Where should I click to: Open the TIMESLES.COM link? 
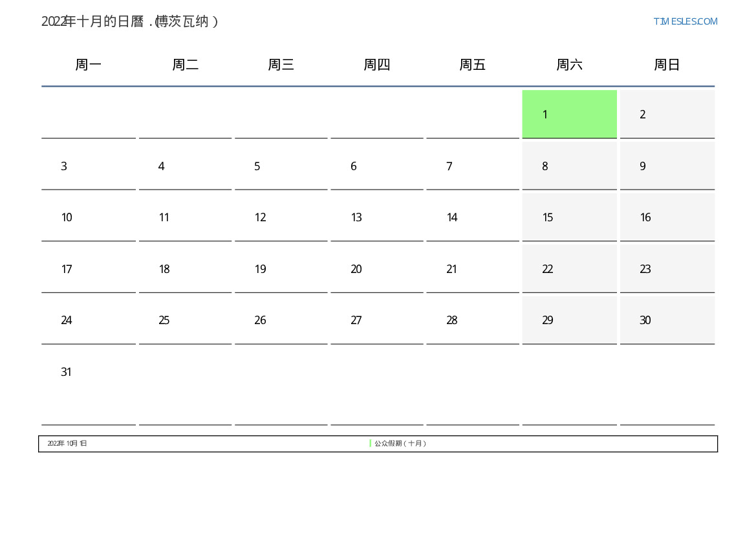(x=685, y=21)
